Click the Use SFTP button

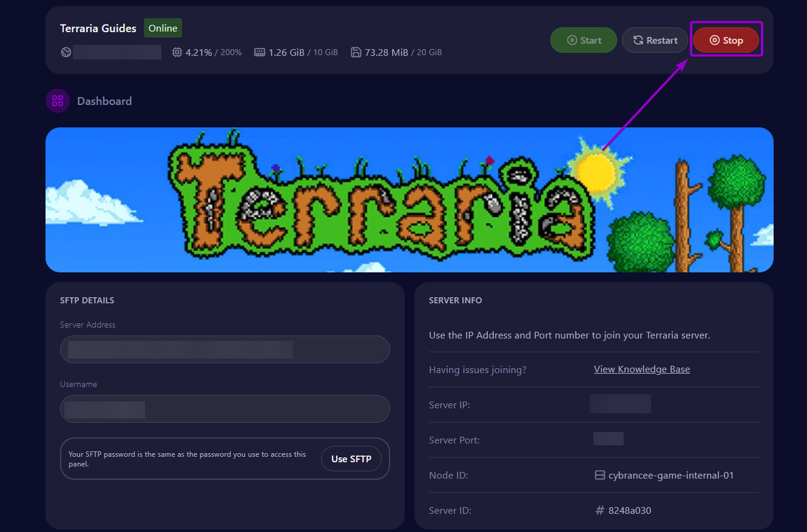point(351,459)
